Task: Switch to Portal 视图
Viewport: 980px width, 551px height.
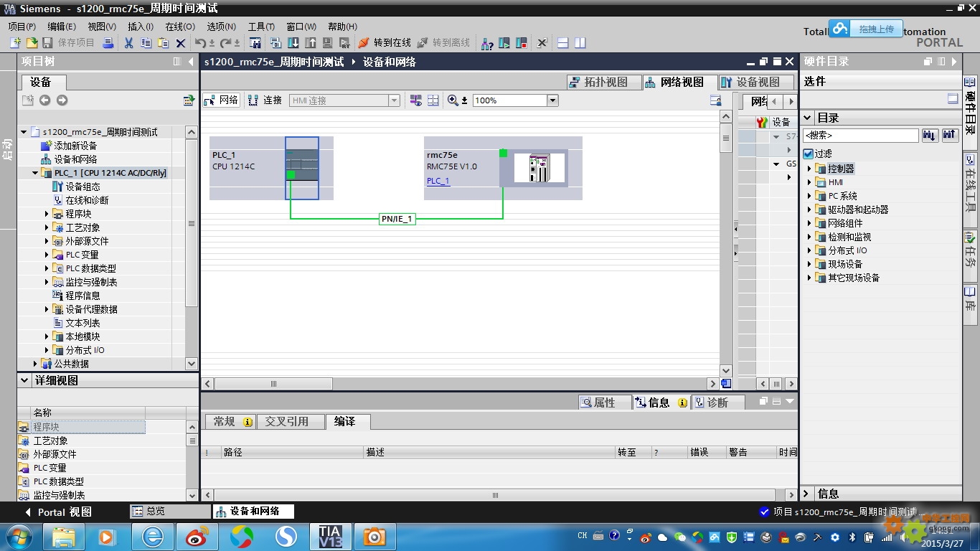Action: (x=58, y=512)
